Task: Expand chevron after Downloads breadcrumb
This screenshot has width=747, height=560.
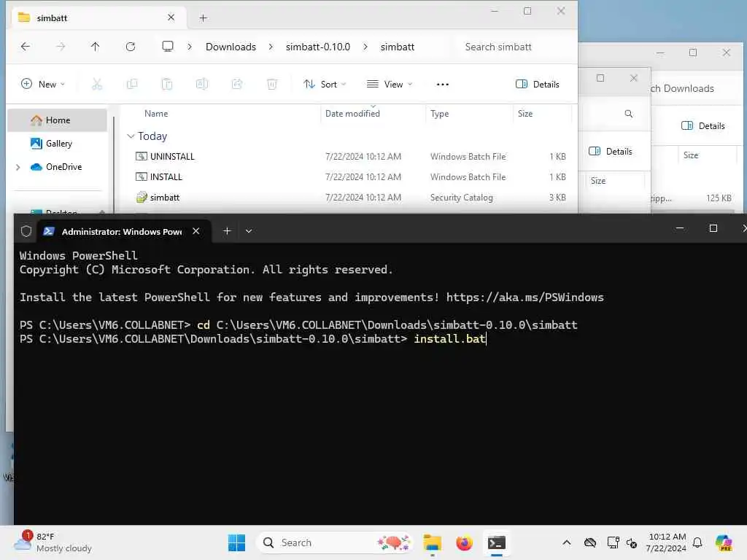Action: pyautogui.click(x=271, y=47)
